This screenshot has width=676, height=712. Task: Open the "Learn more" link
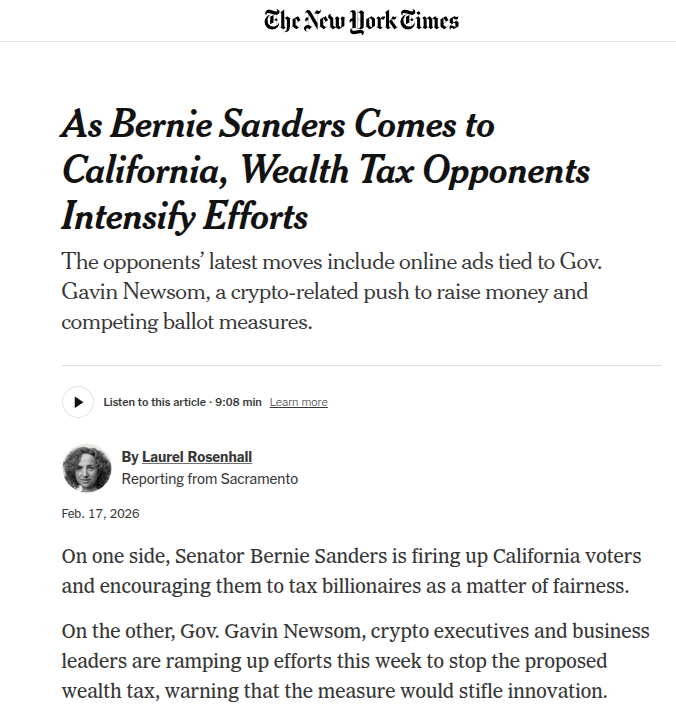click(298, 403)
